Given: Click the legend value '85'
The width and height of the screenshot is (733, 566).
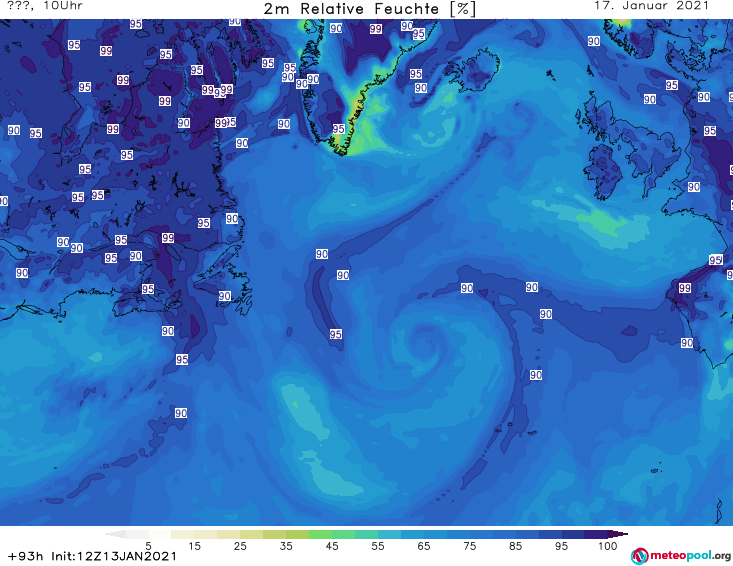Looking at the screenshot, I should (x=516, y=545).
